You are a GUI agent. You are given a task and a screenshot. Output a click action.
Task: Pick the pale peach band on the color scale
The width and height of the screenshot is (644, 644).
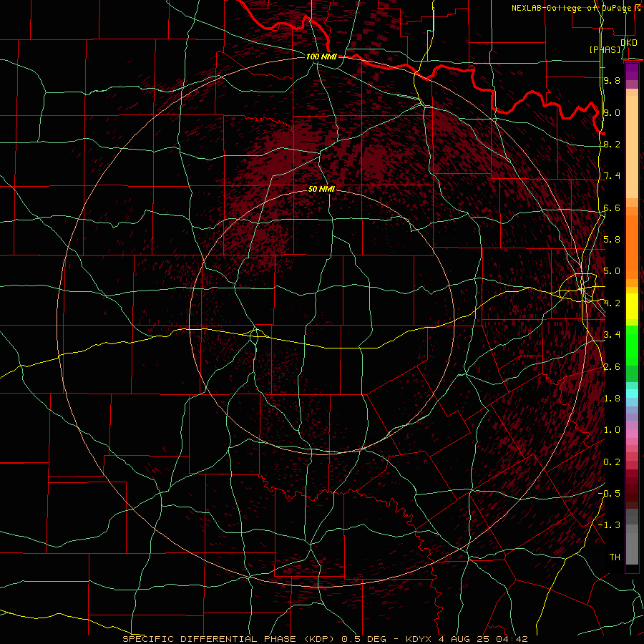[632, 148]
